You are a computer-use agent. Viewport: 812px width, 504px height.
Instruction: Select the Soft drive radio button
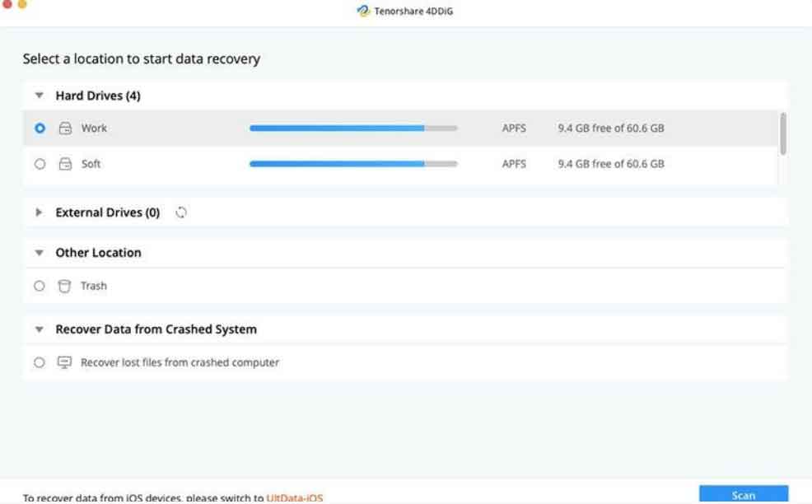click(40, 164)
